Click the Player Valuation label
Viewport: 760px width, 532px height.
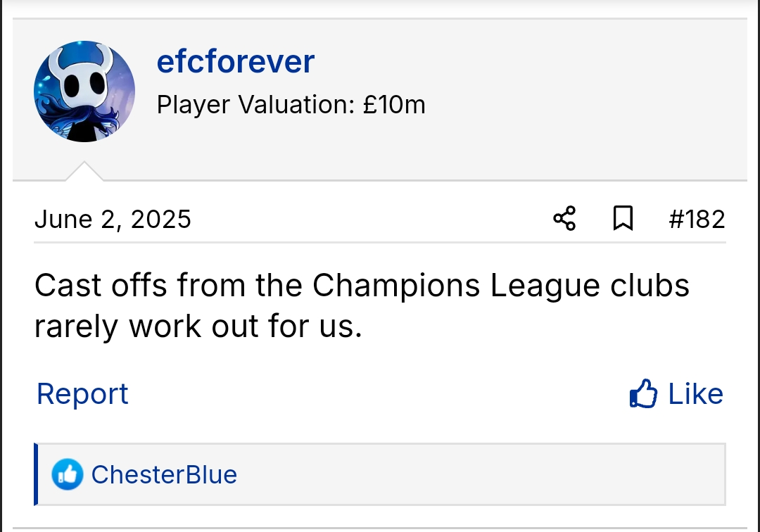tap(254, 105)
